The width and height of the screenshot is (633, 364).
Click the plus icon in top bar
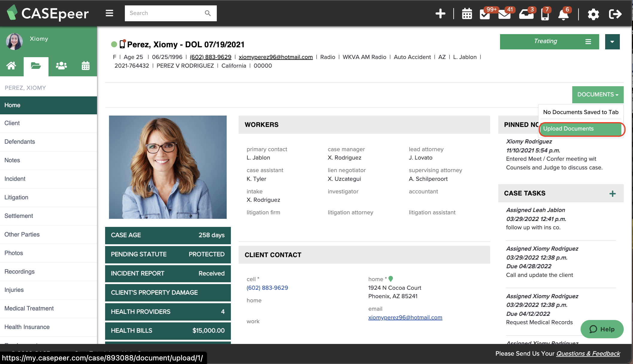pyautogui.click(x=440, y=13)
